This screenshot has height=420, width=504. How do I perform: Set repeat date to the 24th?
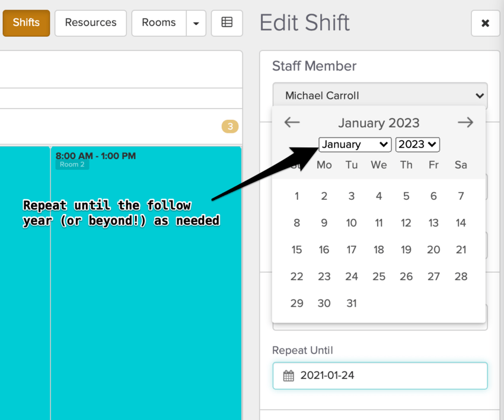tap(352, 276)
